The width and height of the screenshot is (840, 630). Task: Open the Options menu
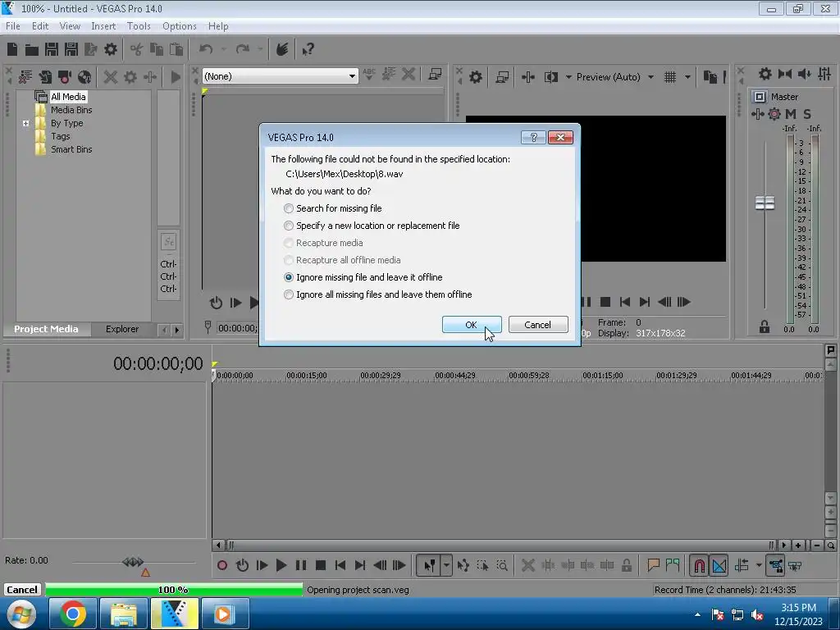(x=180, y=26)
